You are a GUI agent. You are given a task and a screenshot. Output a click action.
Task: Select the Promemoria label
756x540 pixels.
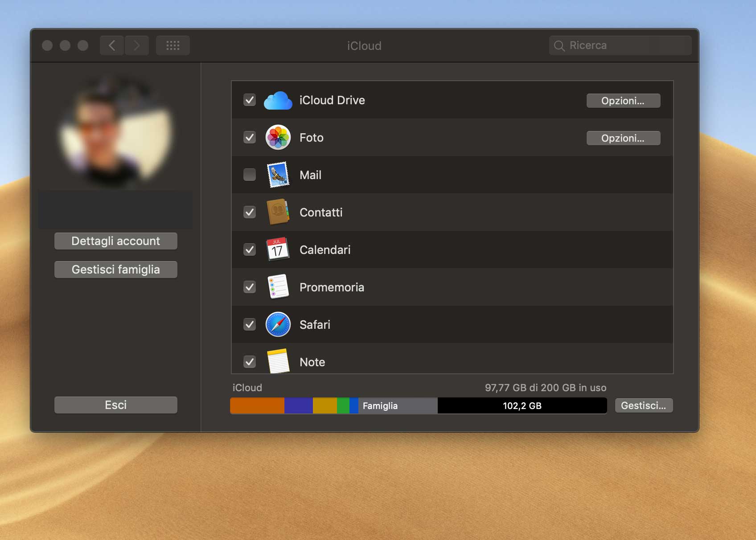tap(332, 287)
